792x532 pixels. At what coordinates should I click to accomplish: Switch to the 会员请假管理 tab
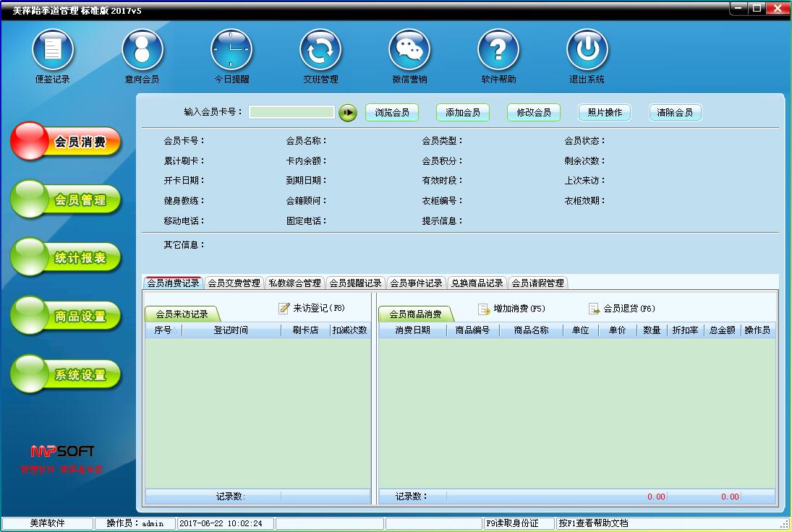(x=538, y=283)
